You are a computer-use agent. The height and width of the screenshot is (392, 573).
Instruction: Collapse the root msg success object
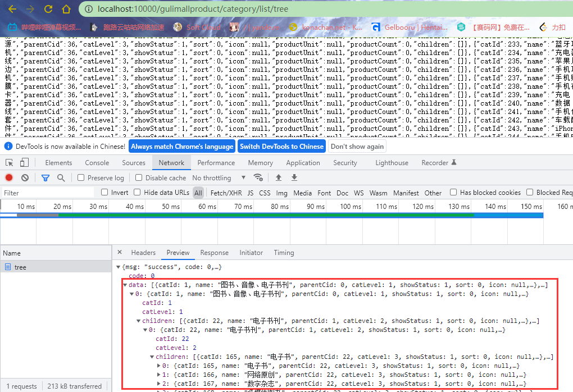118,267
